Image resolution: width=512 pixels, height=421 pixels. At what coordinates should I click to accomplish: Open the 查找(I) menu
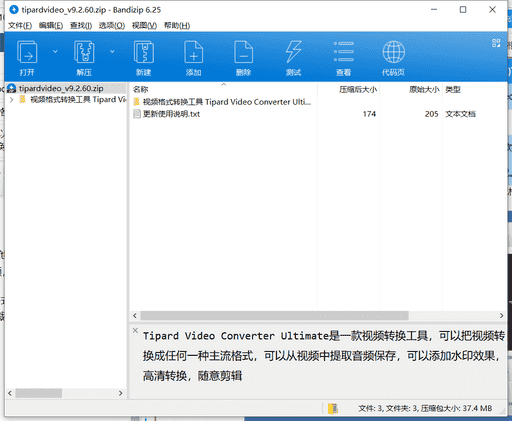point(81,26)
